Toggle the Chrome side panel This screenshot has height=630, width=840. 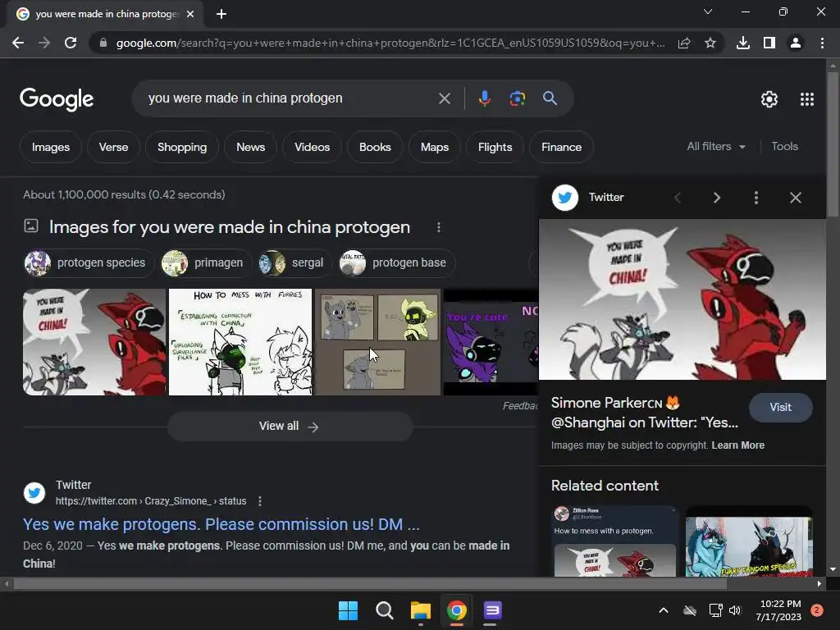(x=769, y=43)
